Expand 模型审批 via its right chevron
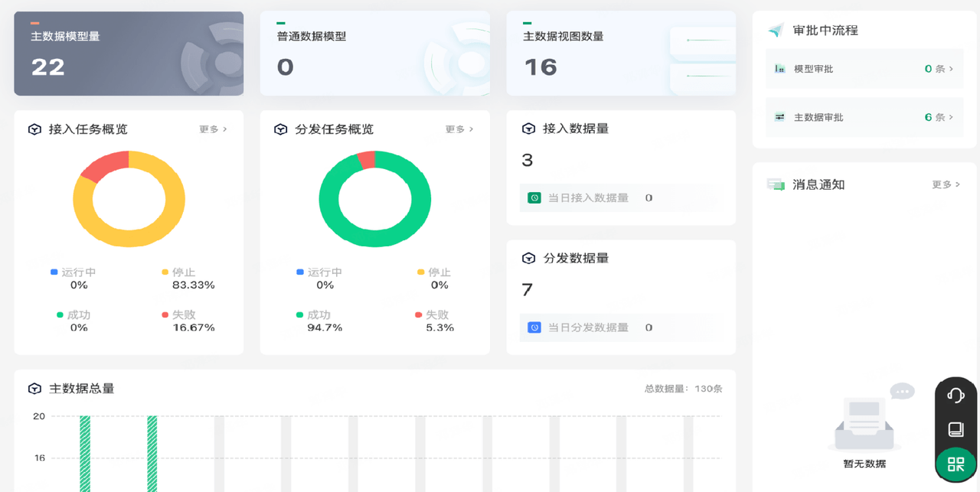The height and width of the screenshot is (492, 980). pyautogui.click(x=951, y=68)
